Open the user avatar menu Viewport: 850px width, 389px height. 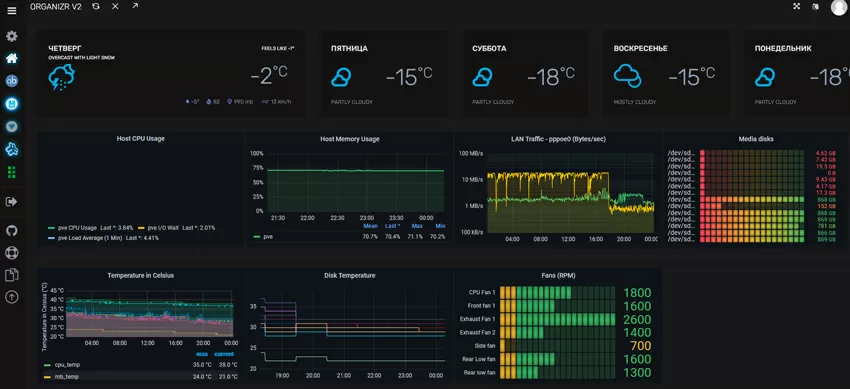click(839, 7)
